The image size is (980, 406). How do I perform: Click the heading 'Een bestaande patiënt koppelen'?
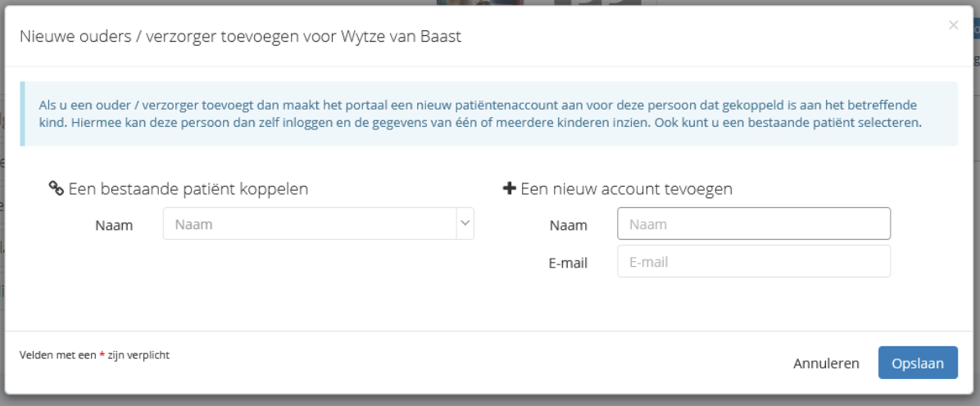point(188,188)
